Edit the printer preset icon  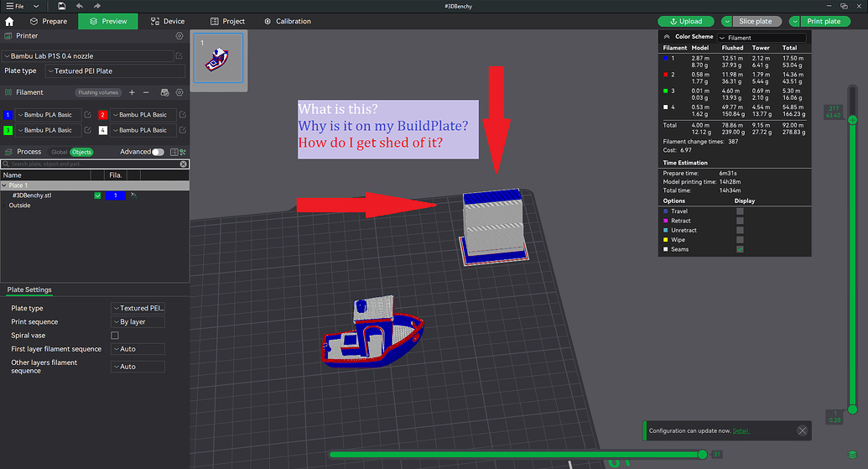tap(179, 56)
